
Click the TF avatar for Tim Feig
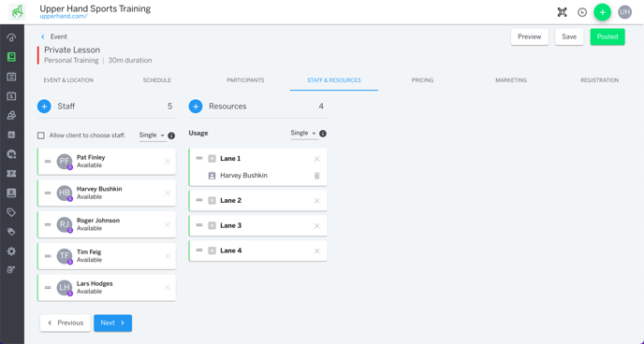(x=65, y=256)
